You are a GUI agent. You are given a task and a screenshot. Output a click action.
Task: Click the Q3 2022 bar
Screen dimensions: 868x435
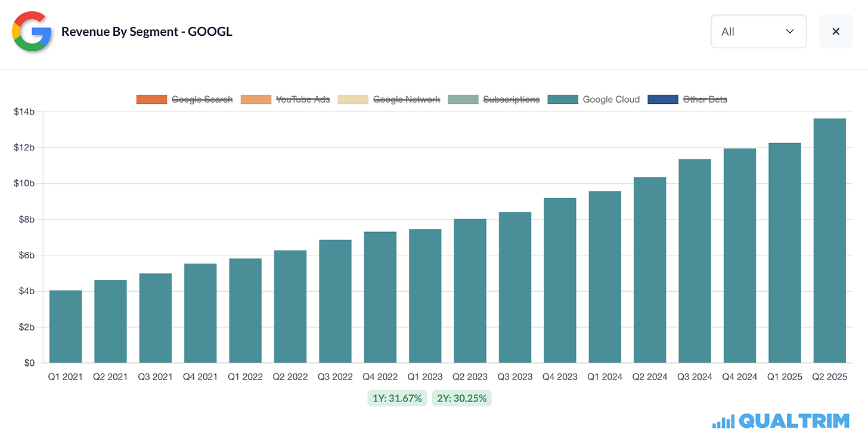(335, 301)
